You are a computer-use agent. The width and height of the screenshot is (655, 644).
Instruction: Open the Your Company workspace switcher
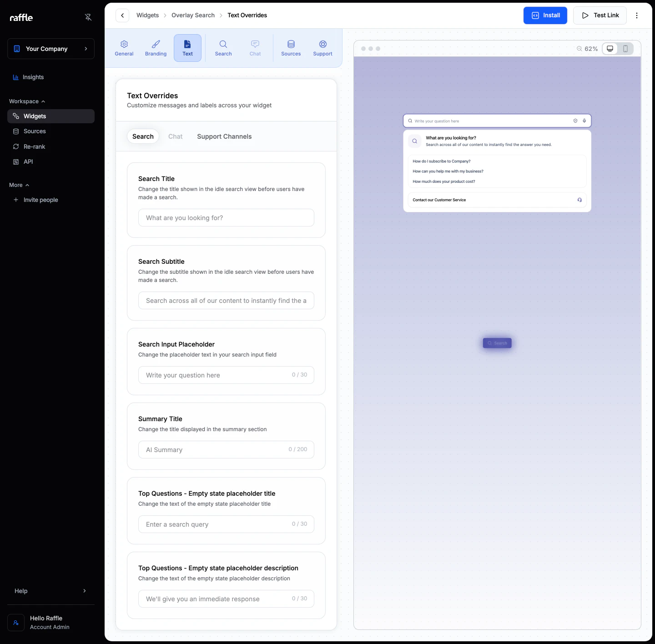(x=51, y=49)
